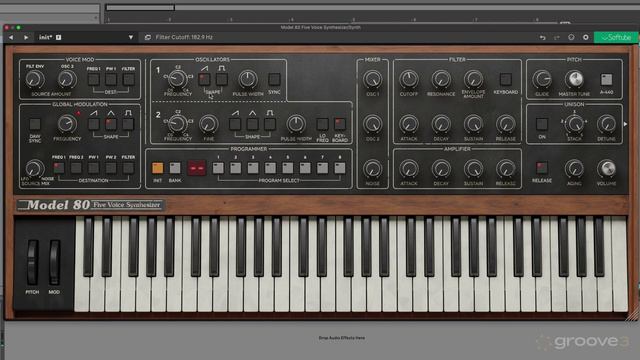The width and height of the screenshot is (640, 360).
Task: Turn Unison ON button
Action: (542, 124)
